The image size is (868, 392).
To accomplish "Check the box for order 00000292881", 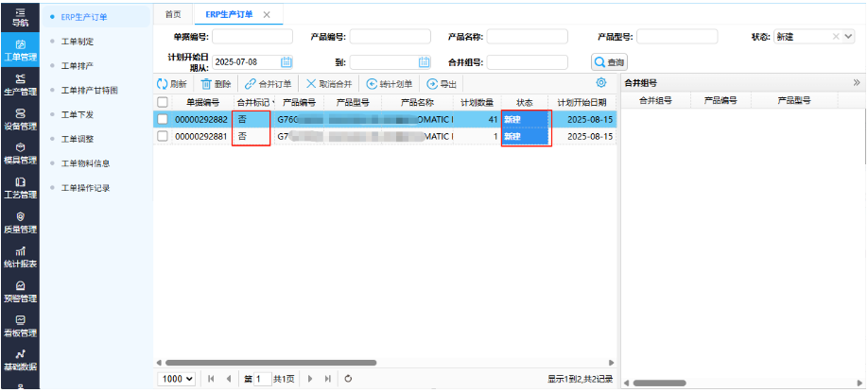I will pos(163,137).
